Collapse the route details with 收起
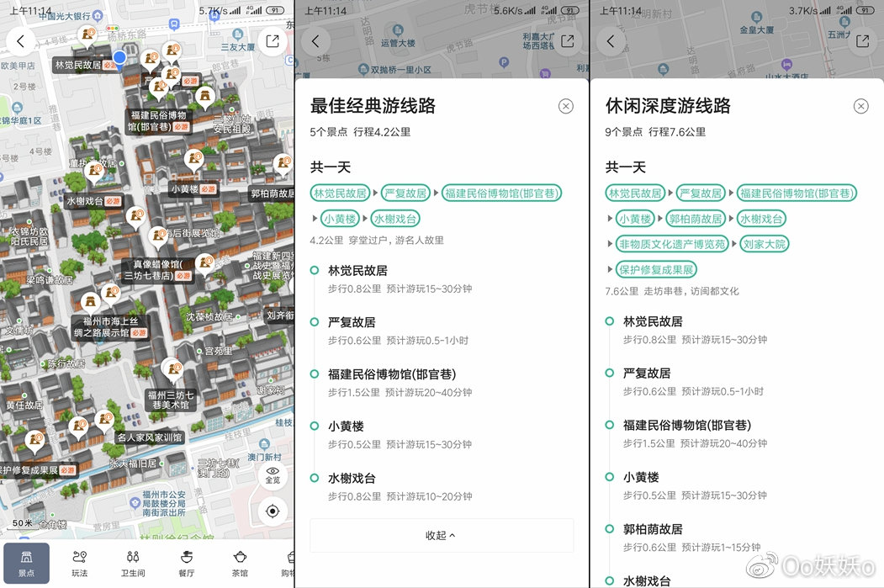 click(x=441, y=535)
